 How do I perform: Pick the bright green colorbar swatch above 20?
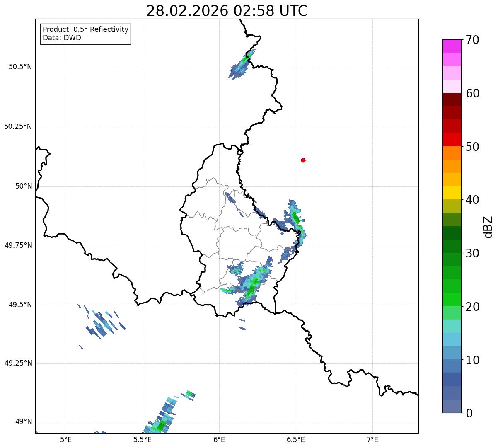point(452,299)
